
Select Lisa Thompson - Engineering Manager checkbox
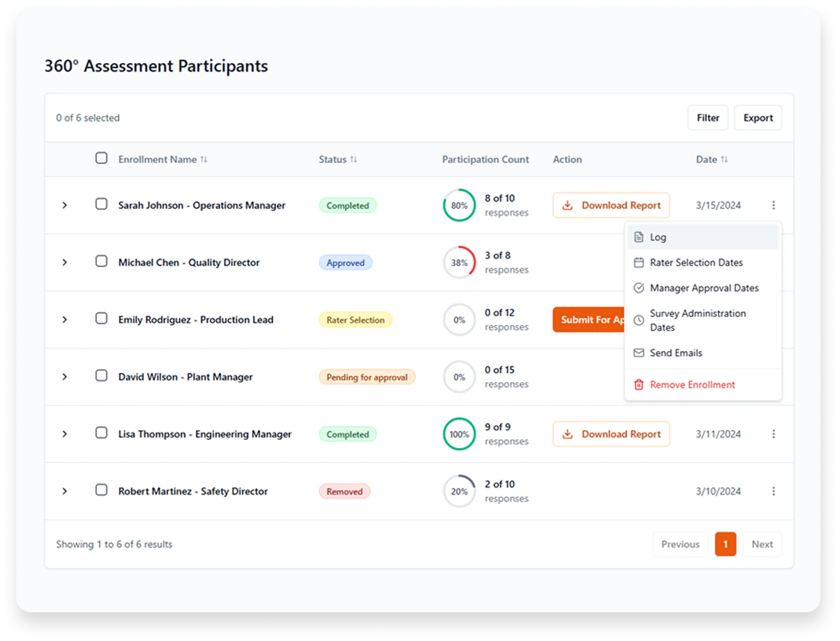pyautogui.click(x=101, y=433)
